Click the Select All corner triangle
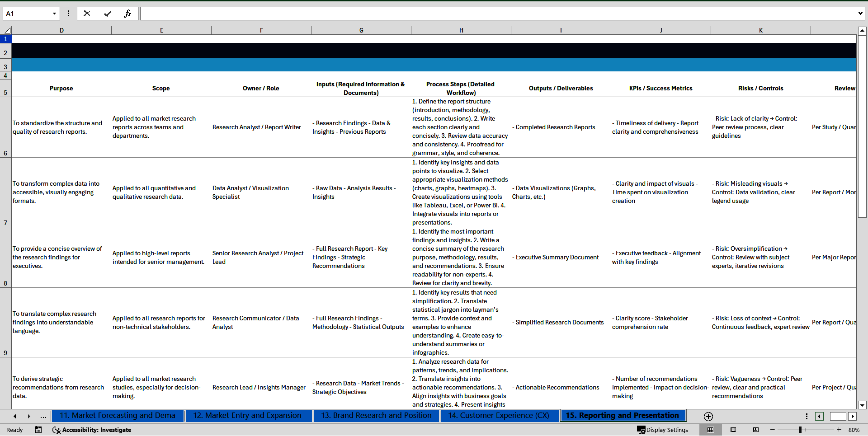 [x=7, y=30]
